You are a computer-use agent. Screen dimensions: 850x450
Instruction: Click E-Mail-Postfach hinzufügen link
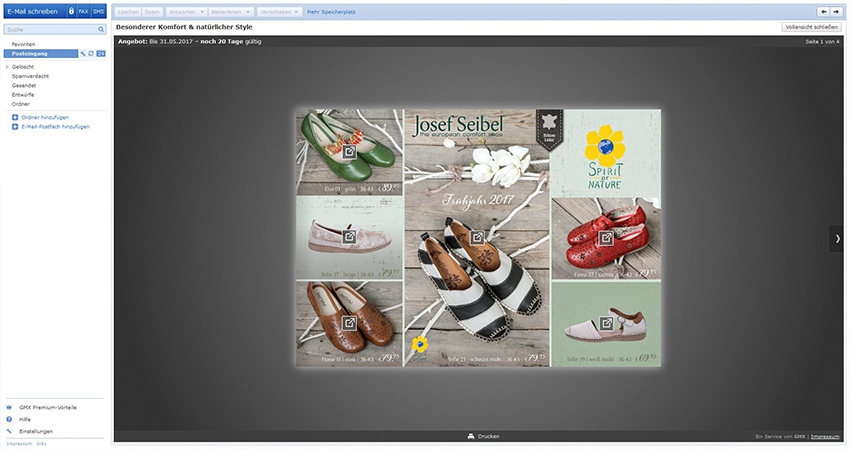click(55, 127)
